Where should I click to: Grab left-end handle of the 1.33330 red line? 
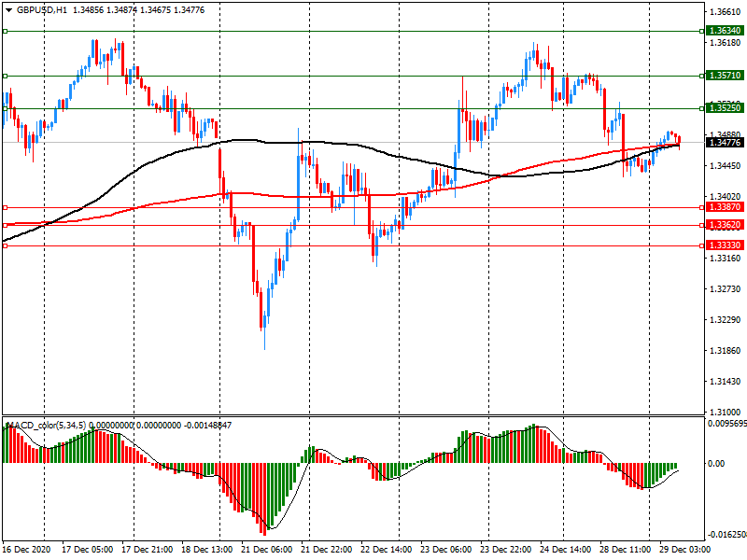click(6, 246)
